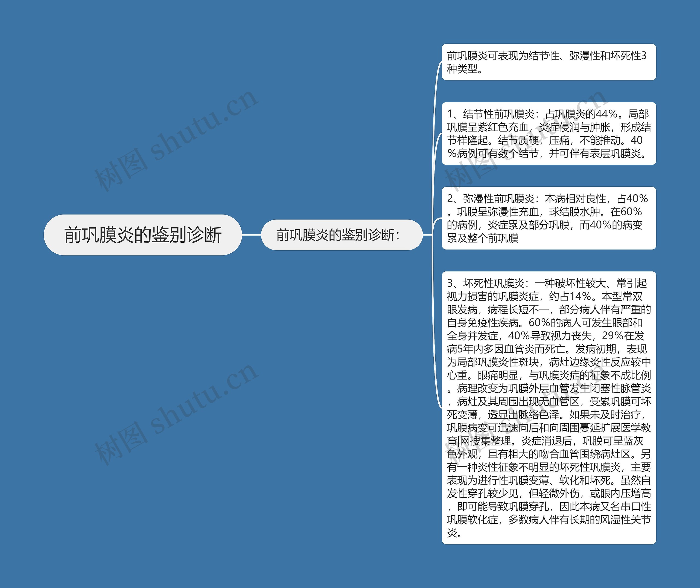Click the text 种类型。 in the first node
700x588 pixels.
click(465, 69)
